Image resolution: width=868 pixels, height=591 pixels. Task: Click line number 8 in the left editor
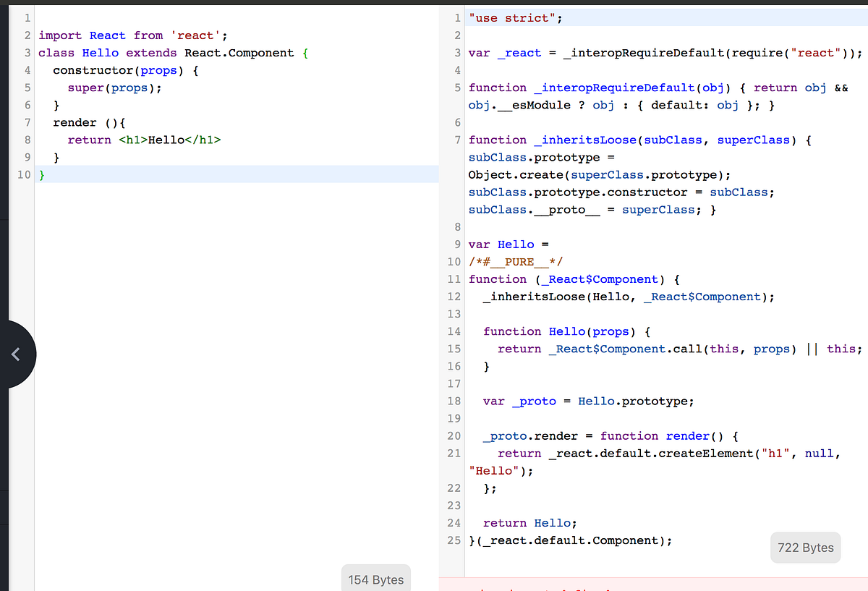click(x=27, y=140)
